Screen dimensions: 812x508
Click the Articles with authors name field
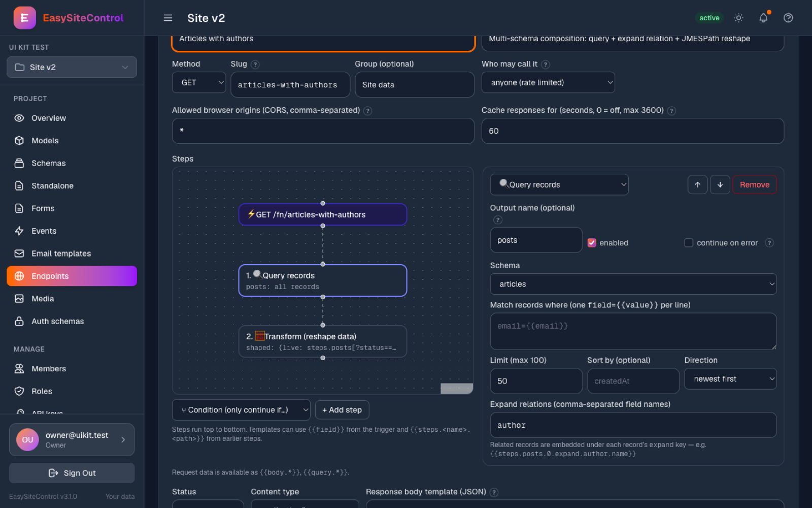point(323,43)
